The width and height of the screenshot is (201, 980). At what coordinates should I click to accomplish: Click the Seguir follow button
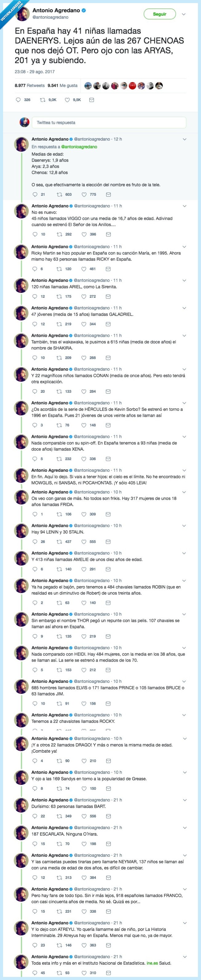click(160, 14)
